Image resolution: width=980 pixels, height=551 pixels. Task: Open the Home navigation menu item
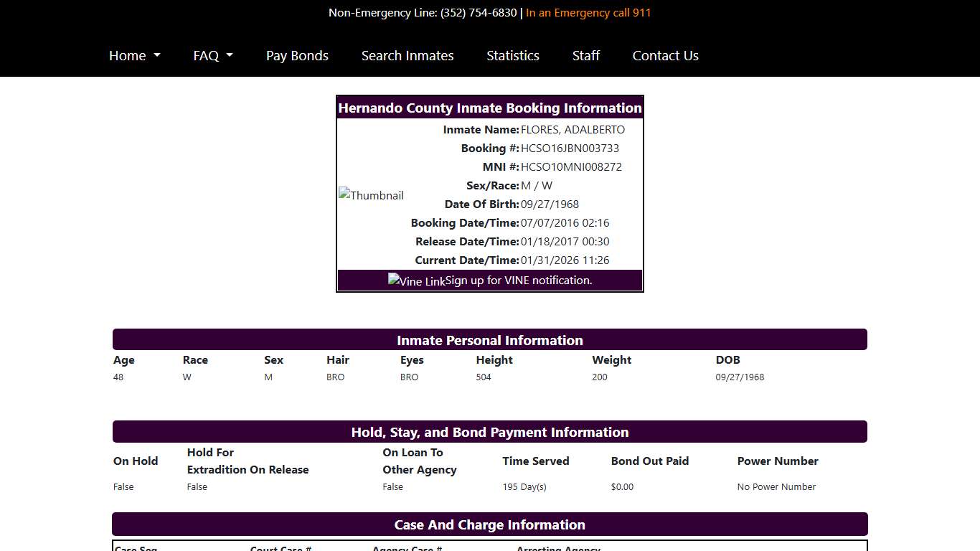(x=128, y=55)
